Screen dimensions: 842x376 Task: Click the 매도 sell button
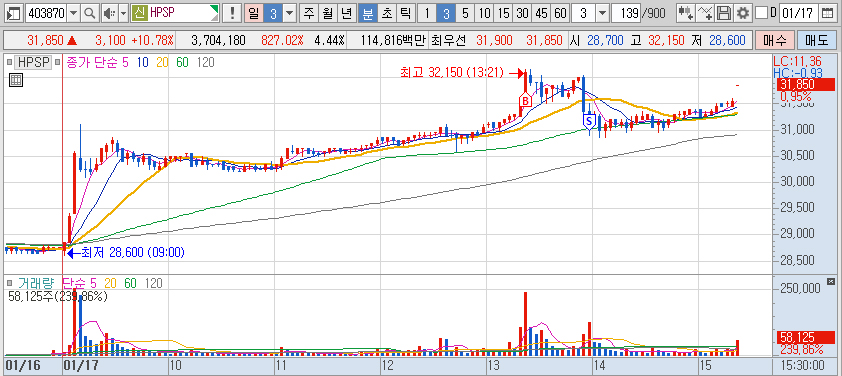pos(816,40)
